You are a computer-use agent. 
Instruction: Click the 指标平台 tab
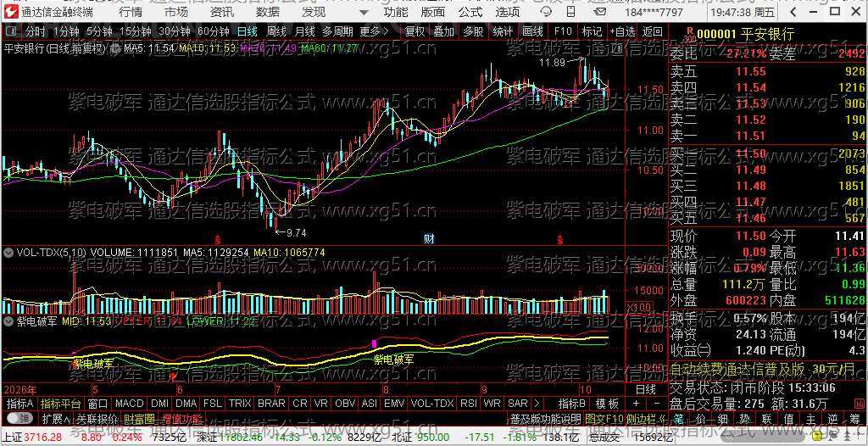click(61, 403)
